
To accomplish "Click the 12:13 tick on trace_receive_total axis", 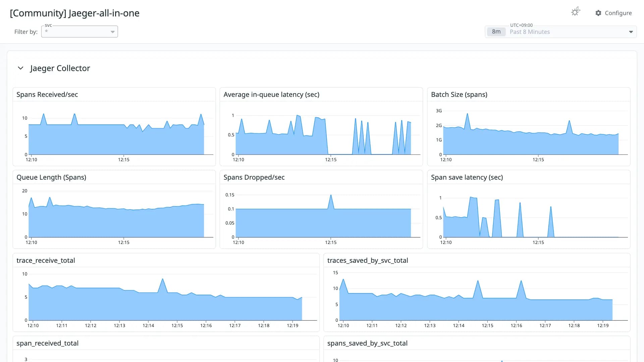I will coord(119,325).
